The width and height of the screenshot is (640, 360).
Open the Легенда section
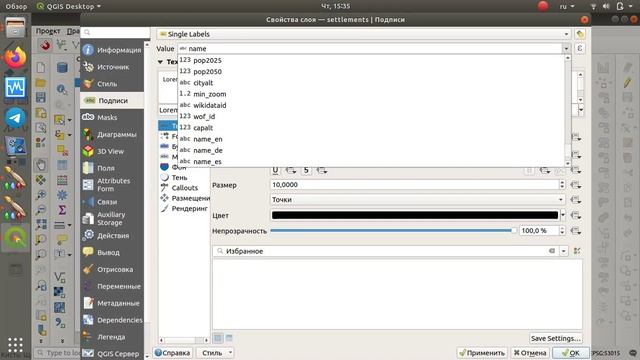click(112, 337)
